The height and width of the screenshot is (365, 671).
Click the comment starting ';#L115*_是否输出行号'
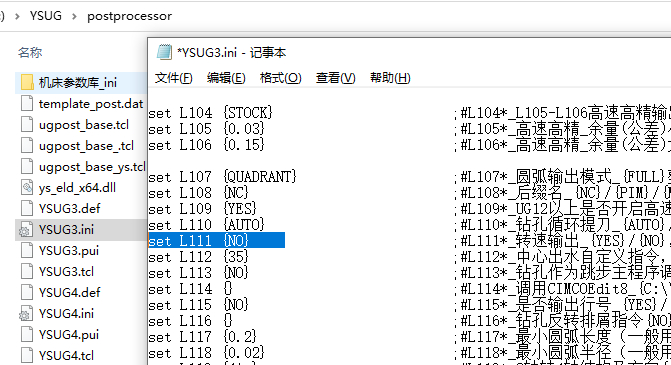point(562,305)
